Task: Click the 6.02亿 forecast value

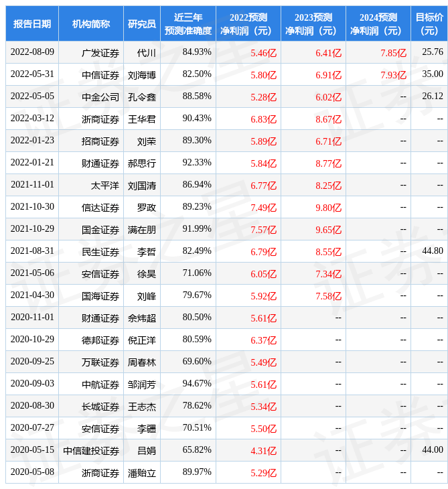Action: click(329, 97)
